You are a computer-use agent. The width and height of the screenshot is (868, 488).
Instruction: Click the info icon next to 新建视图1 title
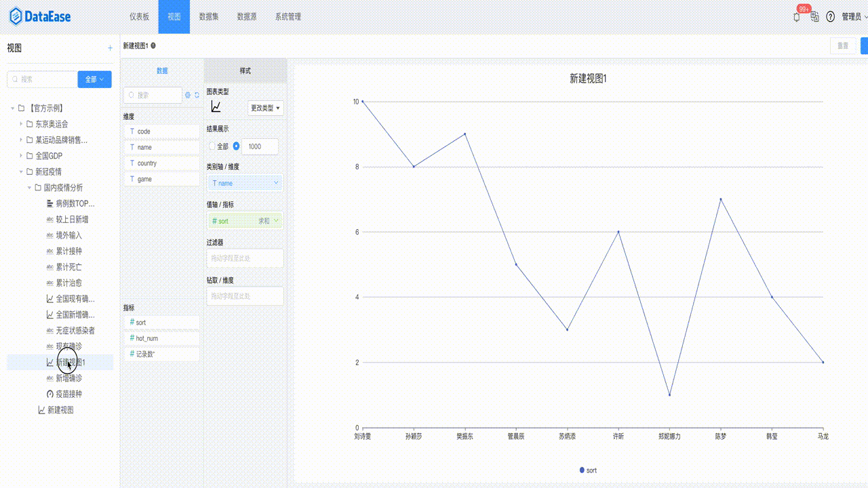click(153, 45)
